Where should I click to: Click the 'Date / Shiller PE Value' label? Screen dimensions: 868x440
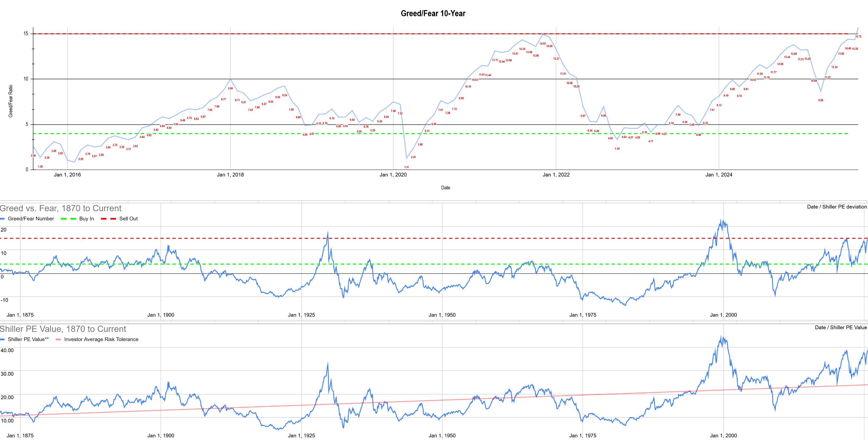[x=841, y=327]
